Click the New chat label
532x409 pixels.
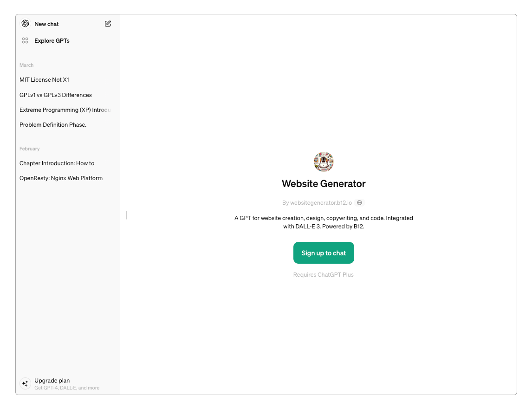[x=46, y=24]
